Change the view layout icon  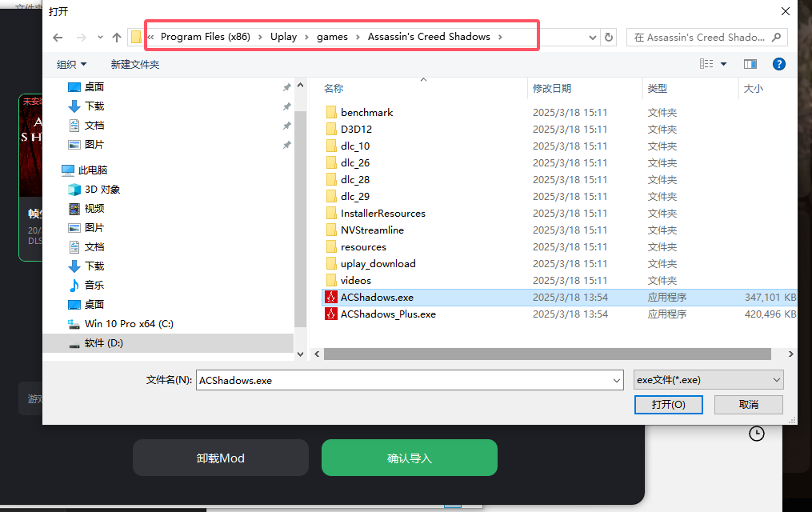point(706,64)
